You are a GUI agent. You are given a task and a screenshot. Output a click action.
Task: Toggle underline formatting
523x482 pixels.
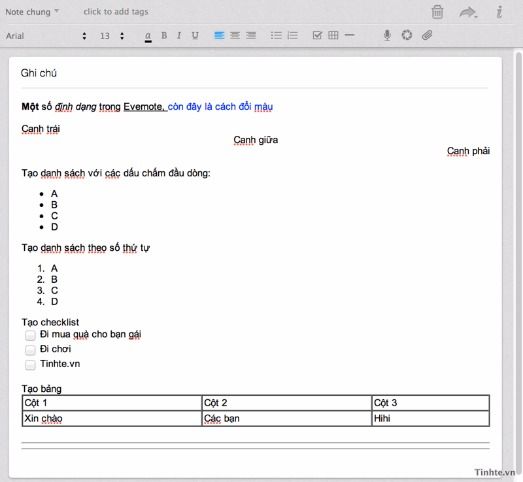[x=195, y=35]
